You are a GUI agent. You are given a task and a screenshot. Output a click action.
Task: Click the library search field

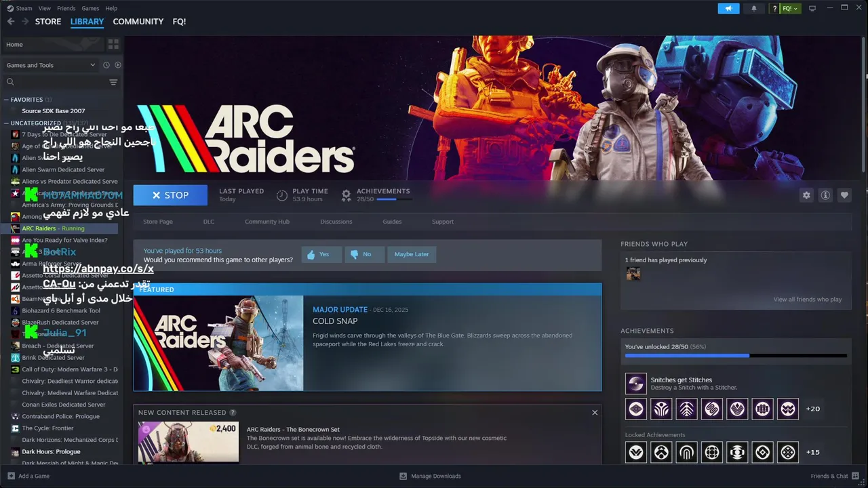(56, 82)
